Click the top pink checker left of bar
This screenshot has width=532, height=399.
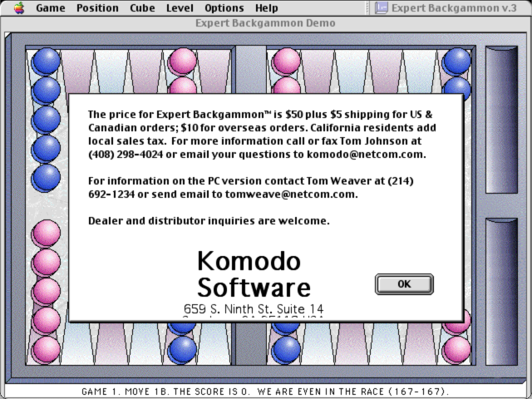point(183,61)
